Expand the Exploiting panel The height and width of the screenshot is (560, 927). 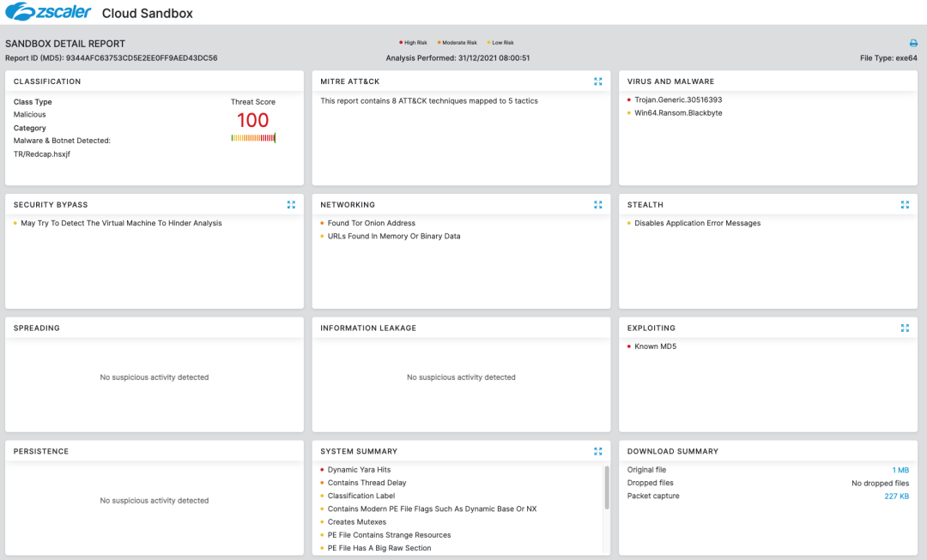point(905,328)
